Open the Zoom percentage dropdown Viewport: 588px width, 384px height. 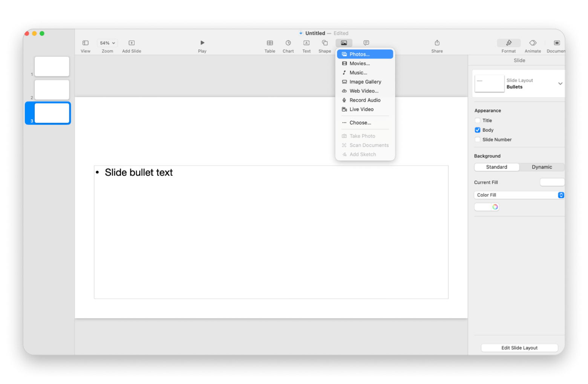(x=107, y=43)
